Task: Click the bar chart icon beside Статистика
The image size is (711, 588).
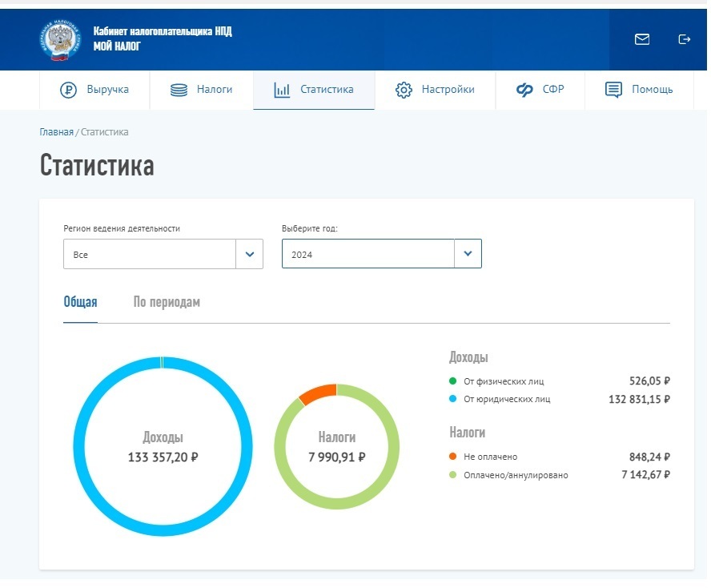Action: point(282,90)
